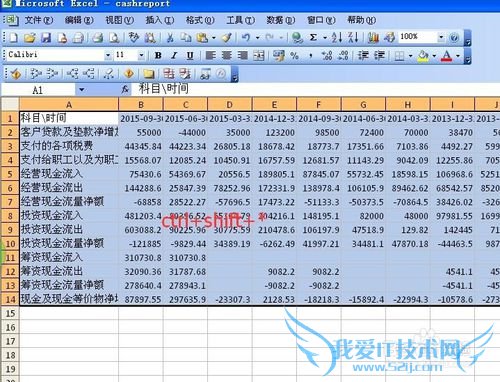
Task: Open the 格式(O) menu
Action: click(x=200, y=20)
